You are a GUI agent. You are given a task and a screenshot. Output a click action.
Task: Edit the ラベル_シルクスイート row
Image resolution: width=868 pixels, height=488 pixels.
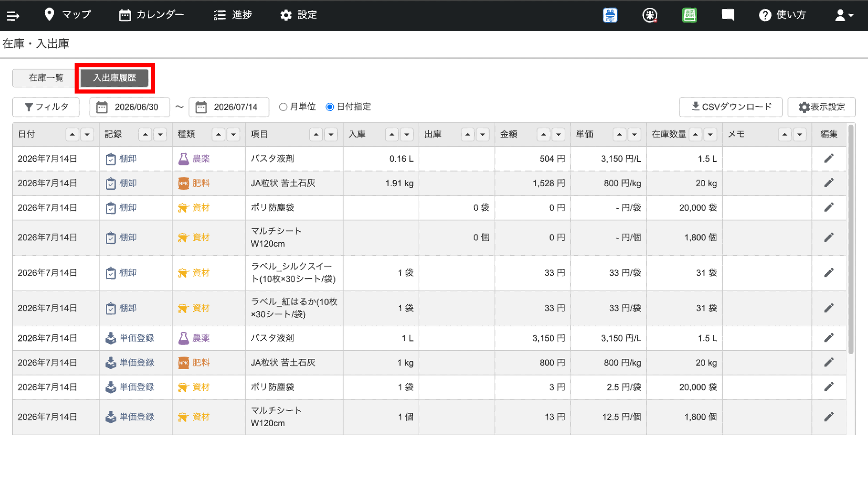pyautogui.click(x=829, y=273)
